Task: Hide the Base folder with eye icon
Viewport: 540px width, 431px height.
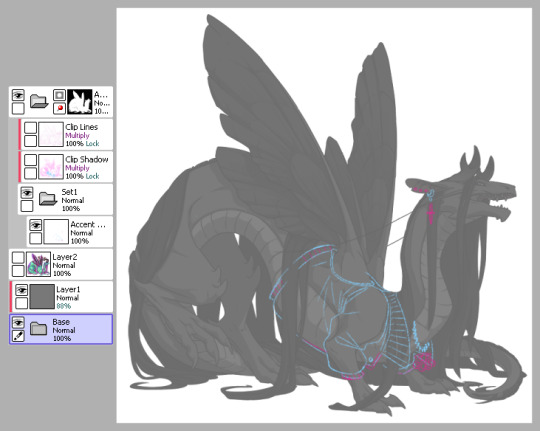Action: coord(18,323)
